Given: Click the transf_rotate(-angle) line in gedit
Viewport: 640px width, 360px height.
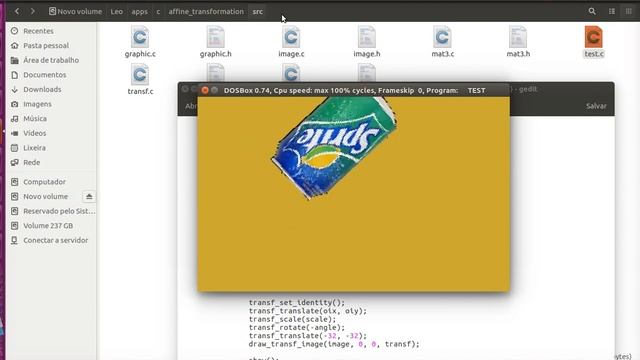Looking at the screenshot, I should pyautogui.click(x=297, y=327).
